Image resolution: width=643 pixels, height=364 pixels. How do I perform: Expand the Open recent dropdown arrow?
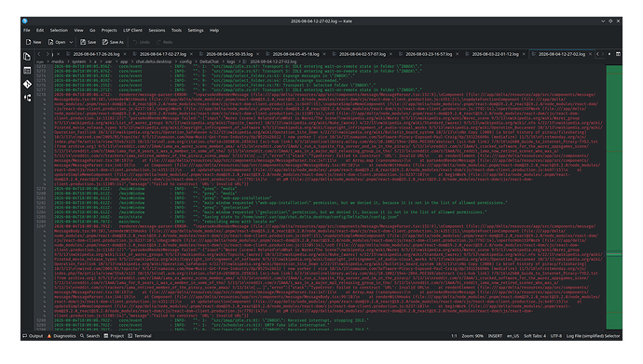tap(71, 42)
